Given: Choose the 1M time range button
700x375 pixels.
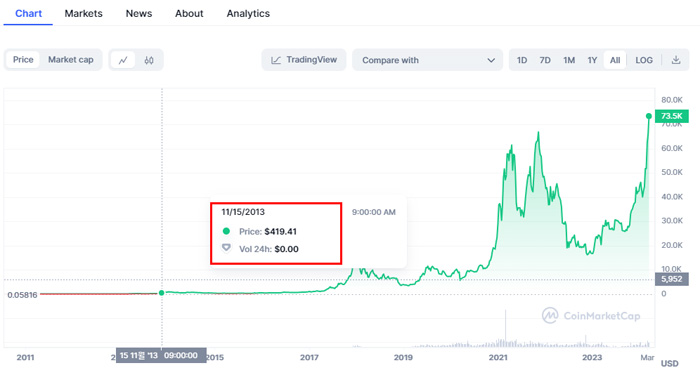Looking at the screenshot, I should pos(569,60).
